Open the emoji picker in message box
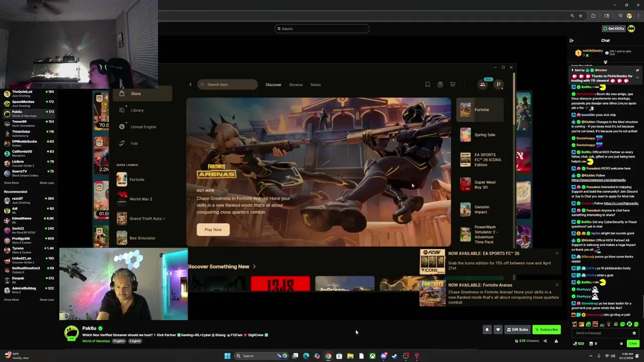The image size is (644, 362). [634, 333]
